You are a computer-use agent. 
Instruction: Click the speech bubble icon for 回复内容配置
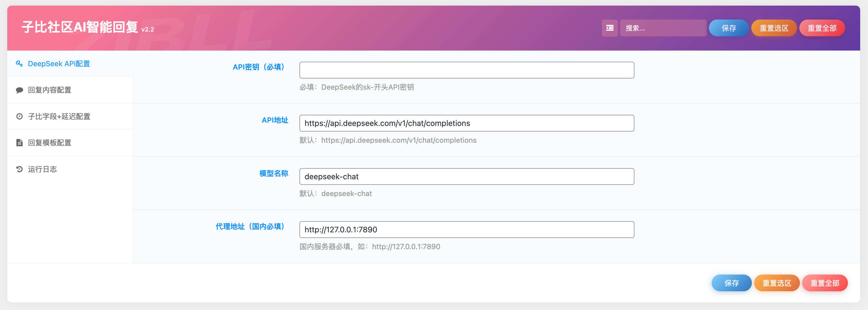19,90
